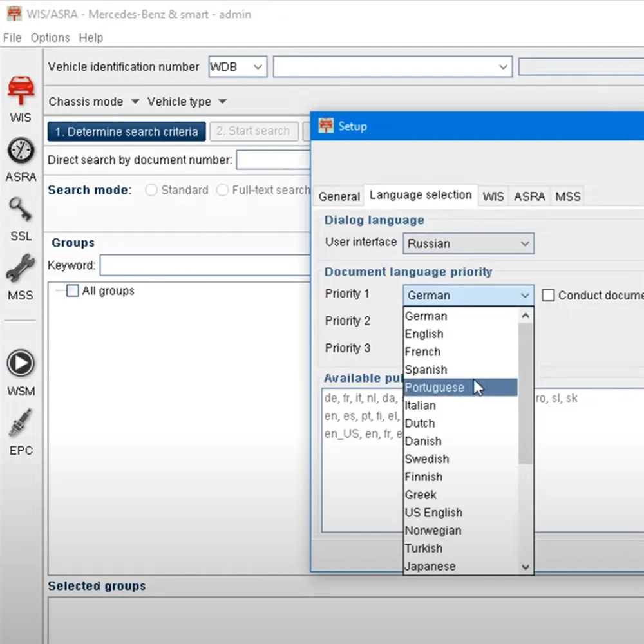Click the Start search button
The height and width of the screenshot is (644, 644).
pos(254,131)
